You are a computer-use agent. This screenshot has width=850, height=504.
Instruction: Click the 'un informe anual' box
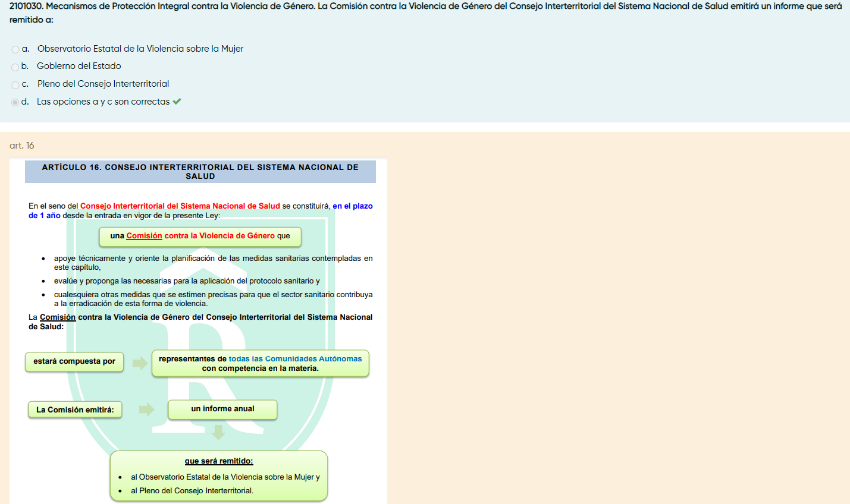[x=222, y=409]
